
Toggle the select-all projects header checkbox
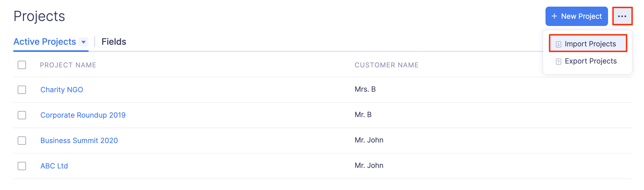pos(22,65)
